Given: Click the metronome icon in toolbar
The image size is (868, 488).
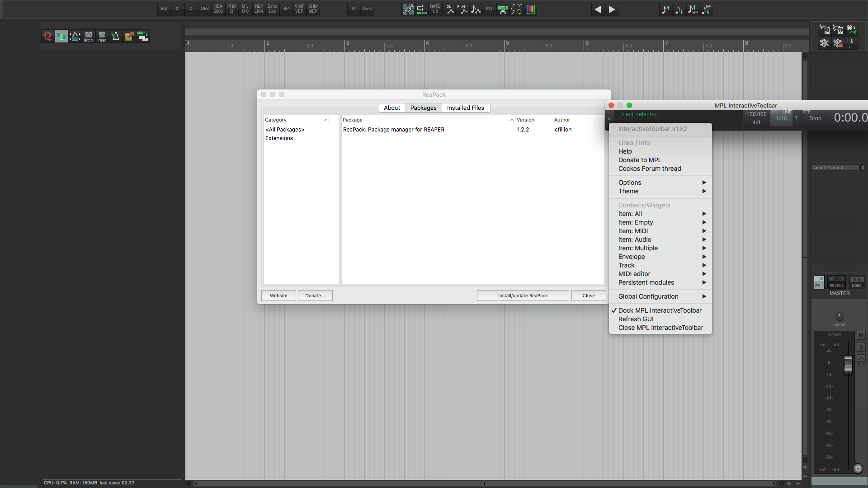Looking at the screenshot, I should coord(116,36).
